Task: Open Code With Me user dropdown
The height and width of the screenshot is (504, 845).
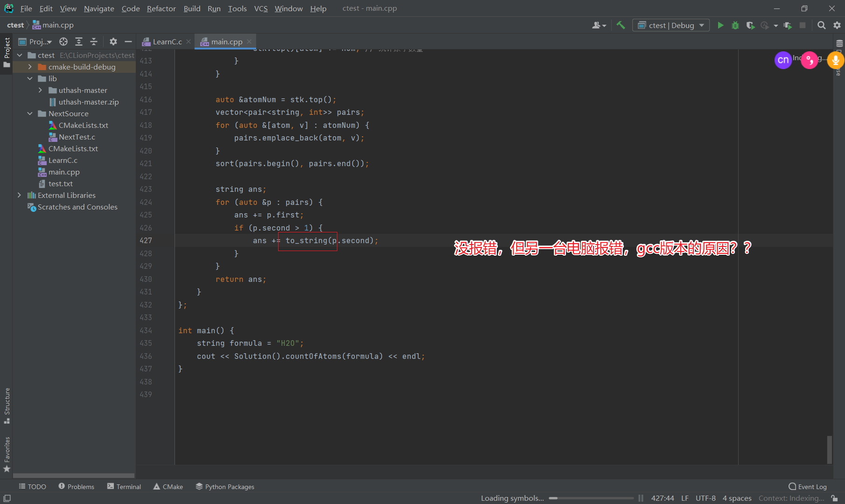Action: pyautogui.click(x=599, y=25)
